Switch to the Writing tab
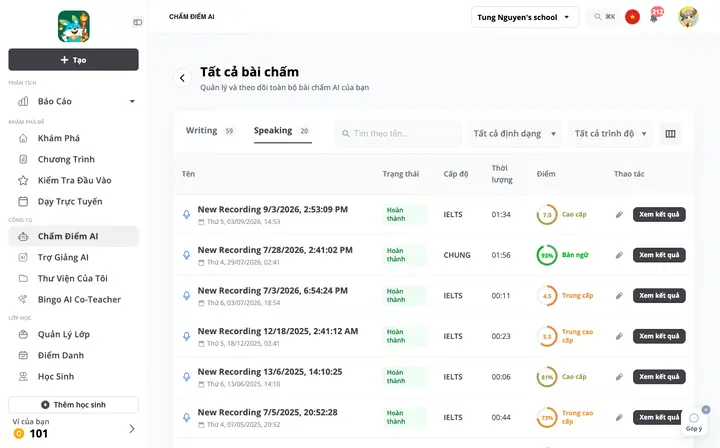The width and height of the screenshot is (720, 448). tap(210, 131)
